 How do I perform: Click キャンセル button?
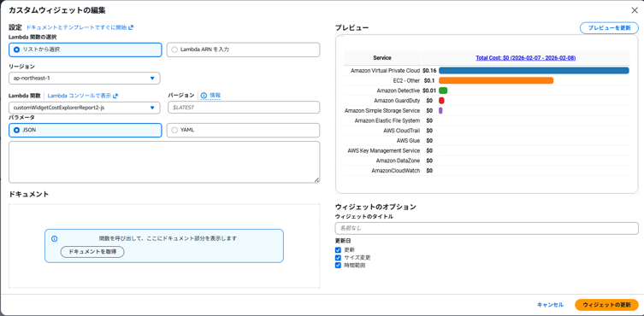pos(550,305)
